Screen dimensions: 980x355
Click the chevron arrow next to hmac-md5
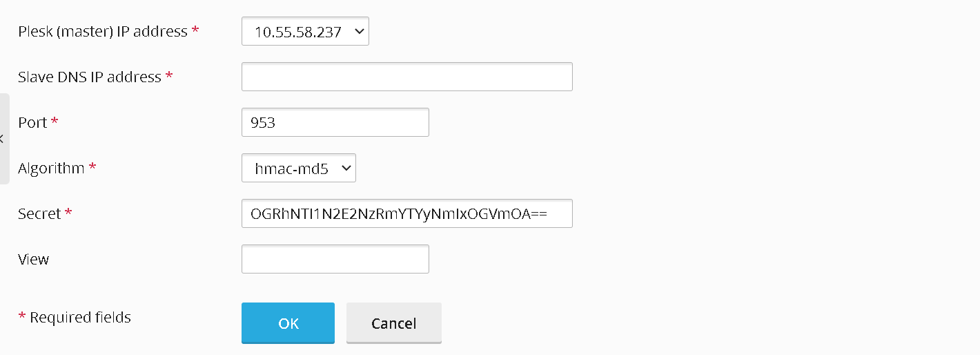[346, 168]
